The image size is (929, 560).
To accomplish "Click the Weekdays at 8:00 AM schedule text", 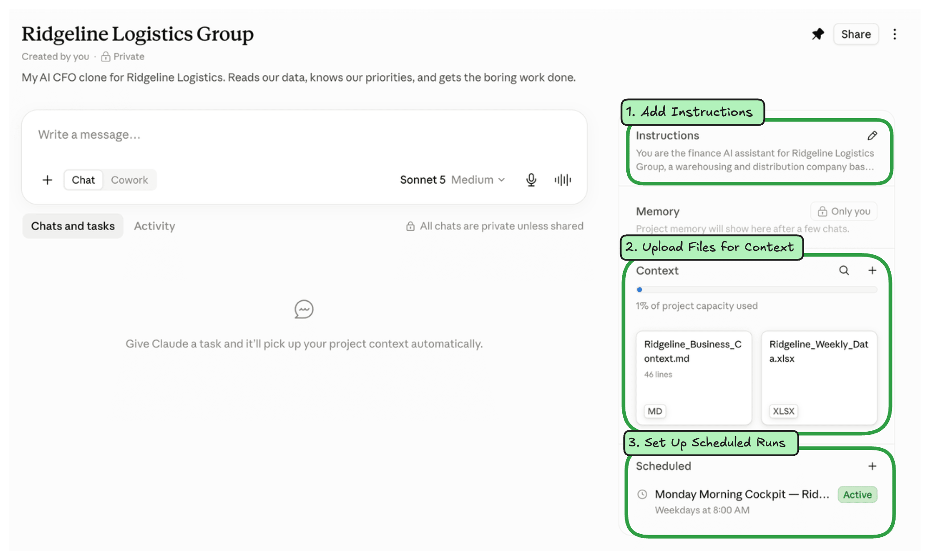I will click(702, 510).
